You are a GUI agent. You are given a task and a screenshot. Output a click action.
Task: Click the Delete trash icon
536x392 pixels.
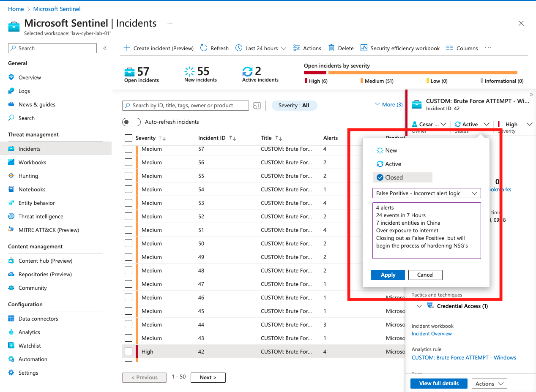point(332,48)
